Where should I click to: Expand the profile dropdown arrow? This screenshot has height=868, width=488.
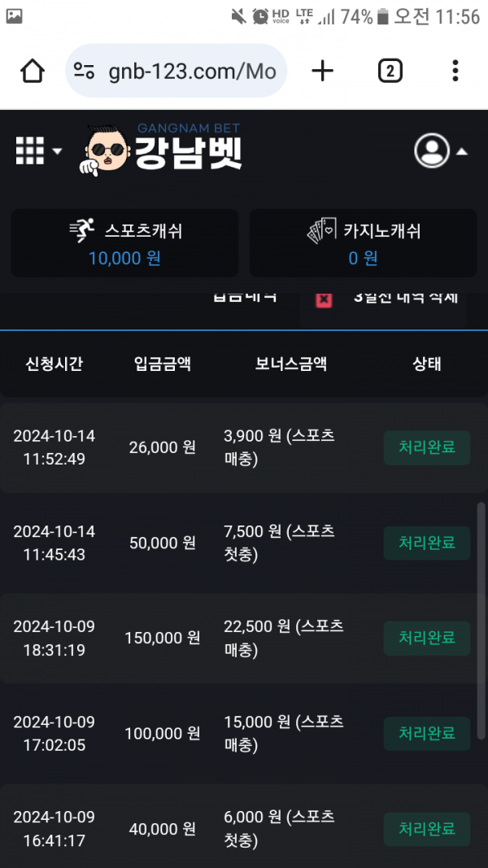click(x=461, y=151)
